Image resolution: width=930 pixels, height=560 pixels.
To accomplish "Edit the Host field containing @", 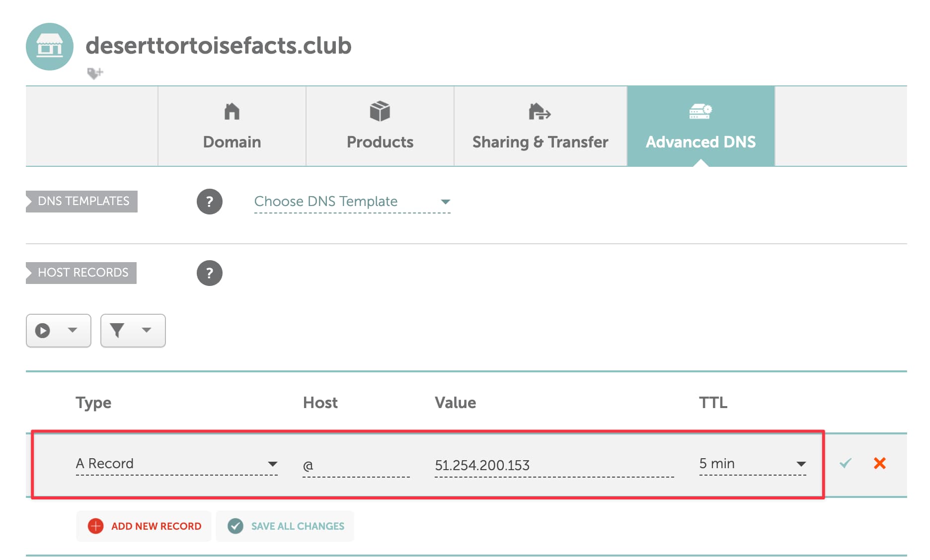I will click(x=356, y=465).
